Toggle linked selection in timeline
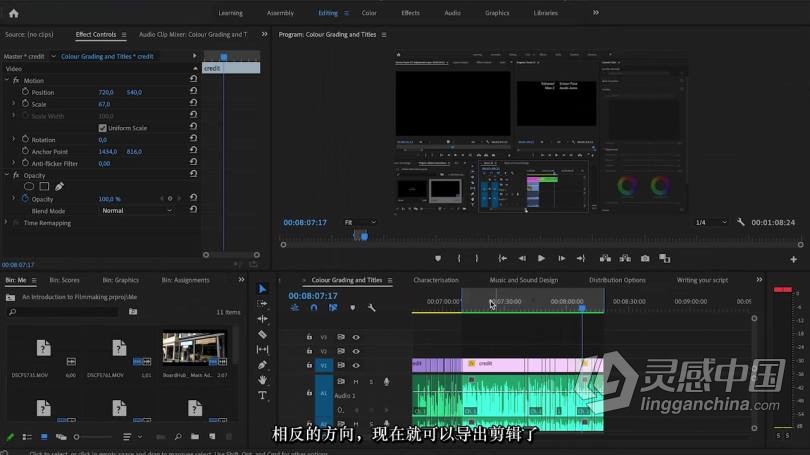810x455 pixels. pyautogui.click(x=333, y=308)
